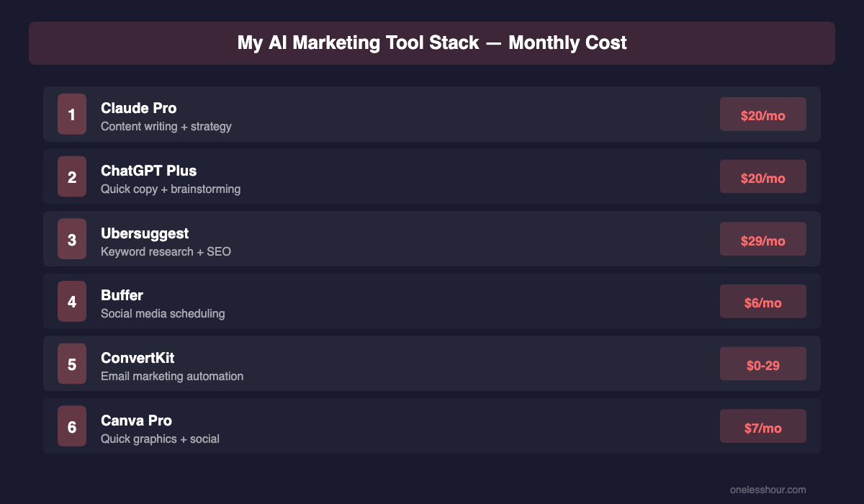Click the "Content writing + strategy" description
864x504 pixels.
point(166,127)
